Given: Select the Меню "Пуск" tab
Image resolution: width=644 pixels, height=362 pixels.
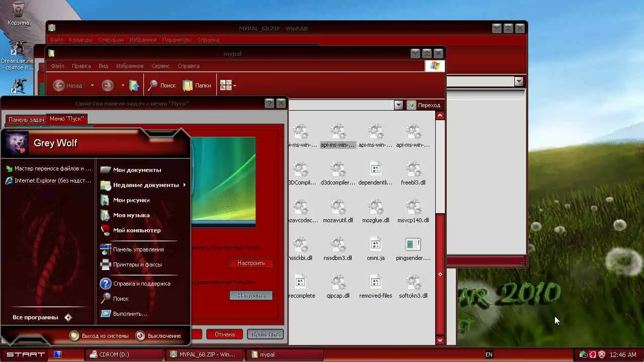Looking at the screenshot, I should point(67,119).
